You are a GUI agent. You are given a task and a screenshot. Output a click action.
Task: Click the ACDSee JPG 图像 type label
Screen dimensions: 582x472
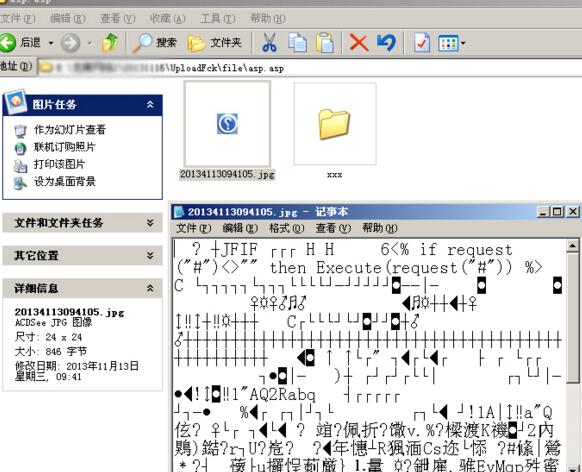[53, 322]
